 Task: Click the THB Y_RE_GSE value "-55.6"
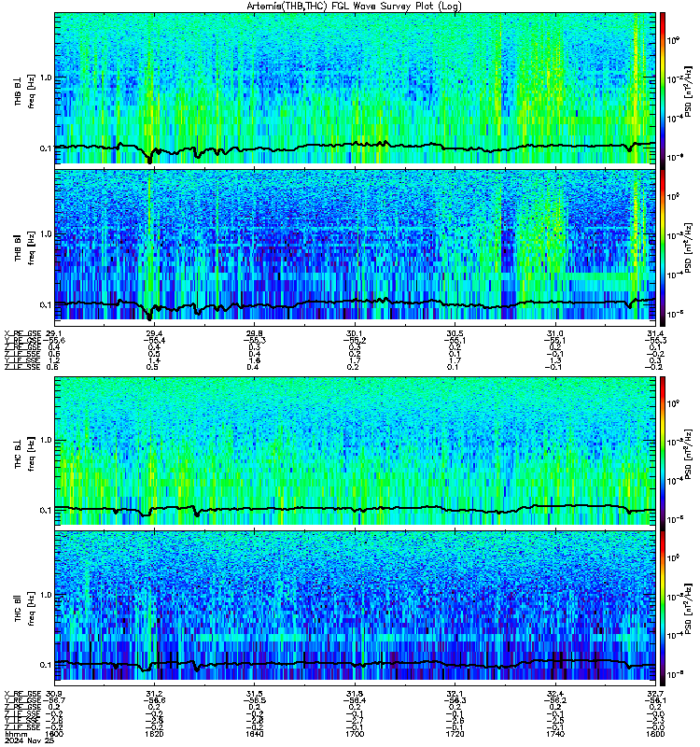coord(54,340)
